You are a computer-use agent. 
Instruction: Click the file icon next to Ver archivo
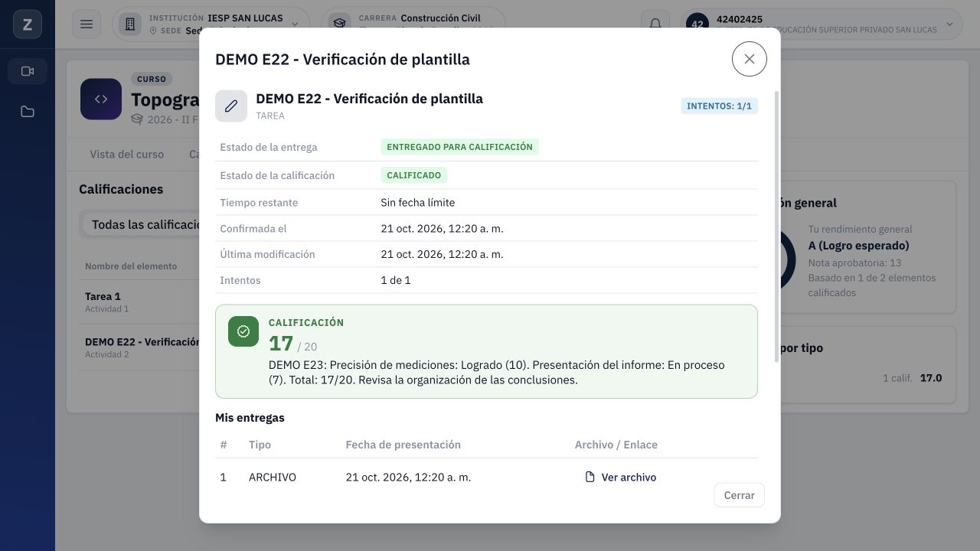pos(590,477)
